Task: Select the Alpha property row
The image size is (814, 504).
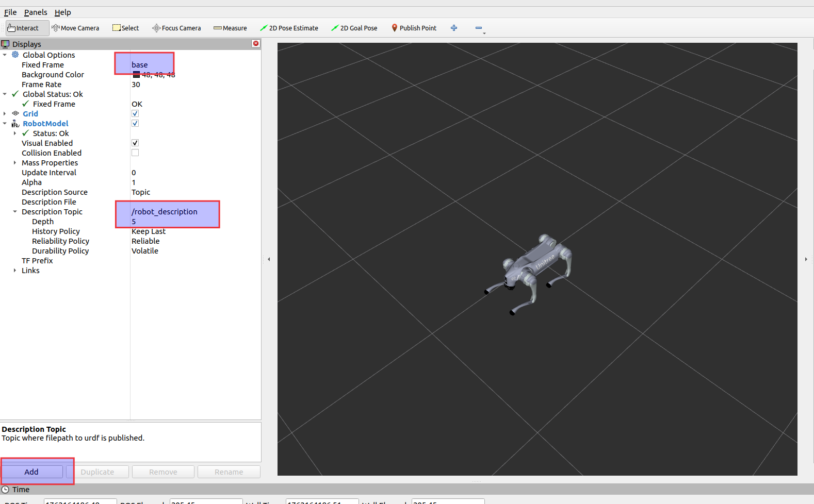Action: pyautogui.click(x=131, y=182)
